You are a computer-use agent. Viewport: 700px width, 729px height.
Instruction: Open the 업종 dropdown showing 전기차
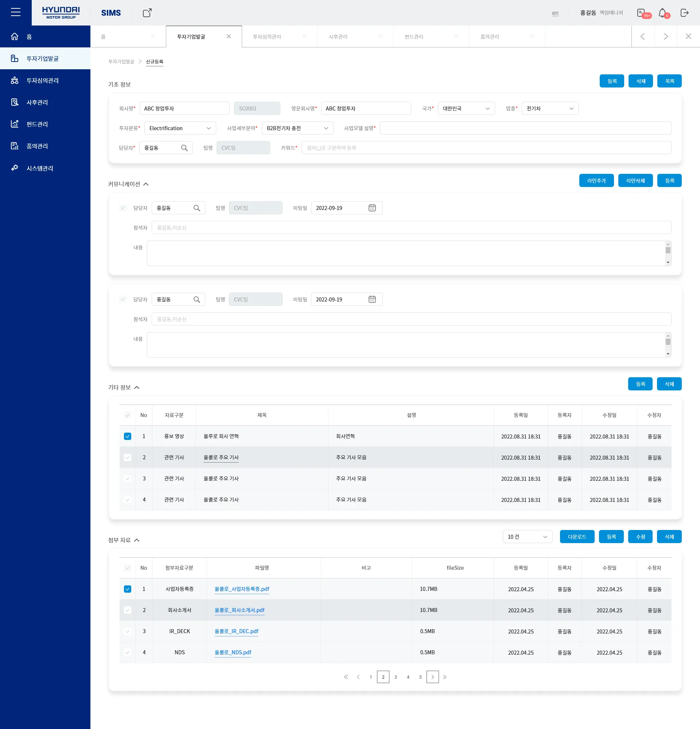pyautogui.click(x=550, y=108)
